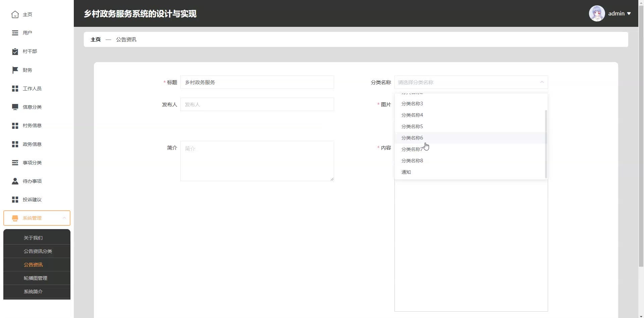The height and width of the screenshot is (318, 644).
Task: Close the 分类名称 dropdown with its arrow
Action: point(542,82)
